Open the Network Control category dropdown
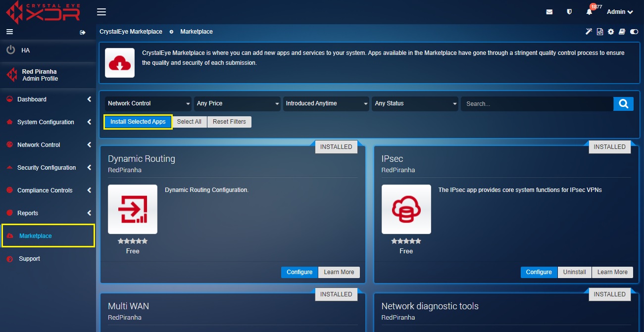This screenshot has height=332, width=644. tap(149, 103)
